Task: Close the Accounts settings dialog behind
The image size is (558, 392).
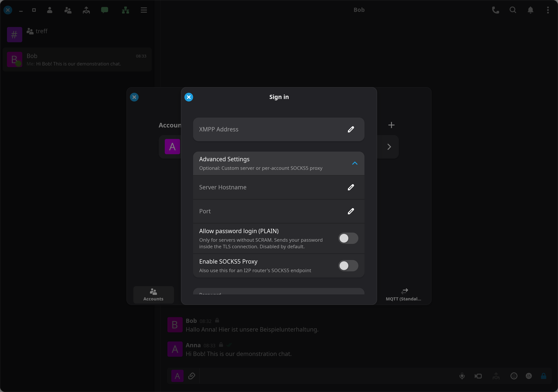Action: [134, 97]
